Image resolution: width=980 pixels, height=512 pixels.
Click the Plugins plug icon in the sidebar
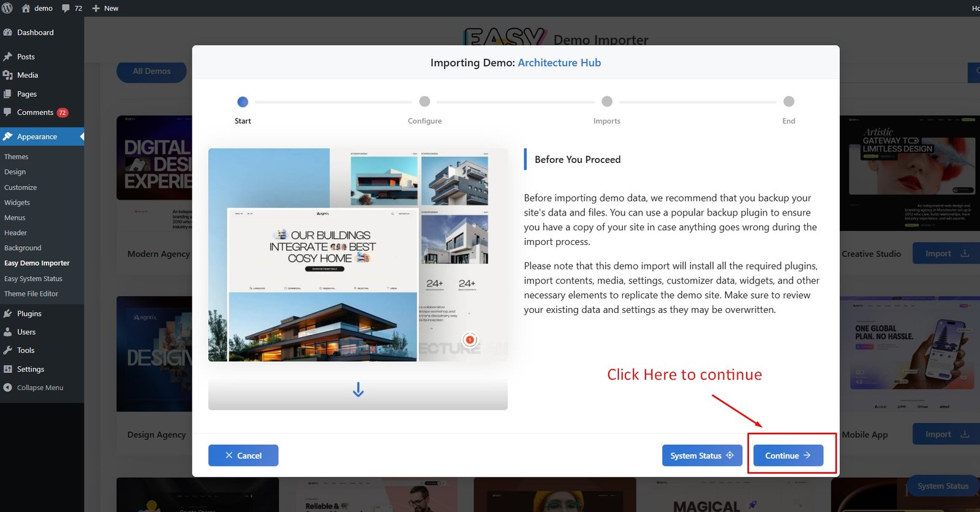coord(8,314)
